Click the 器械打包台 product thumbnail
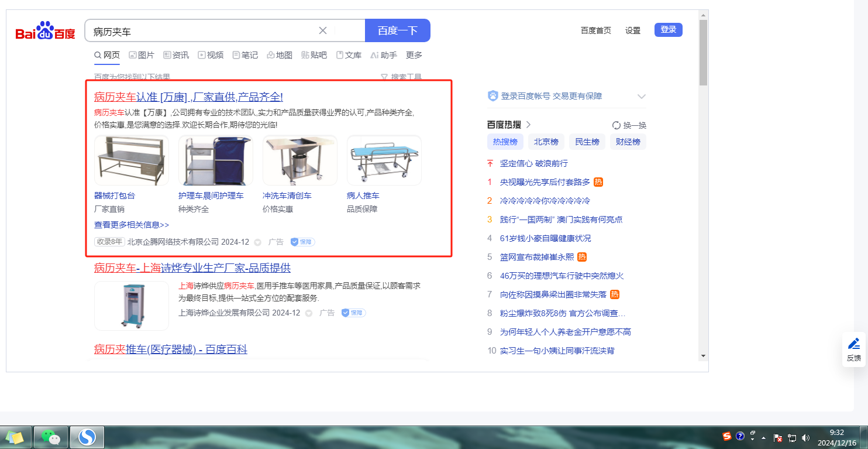868x449 pixels. tap(132, 160)
